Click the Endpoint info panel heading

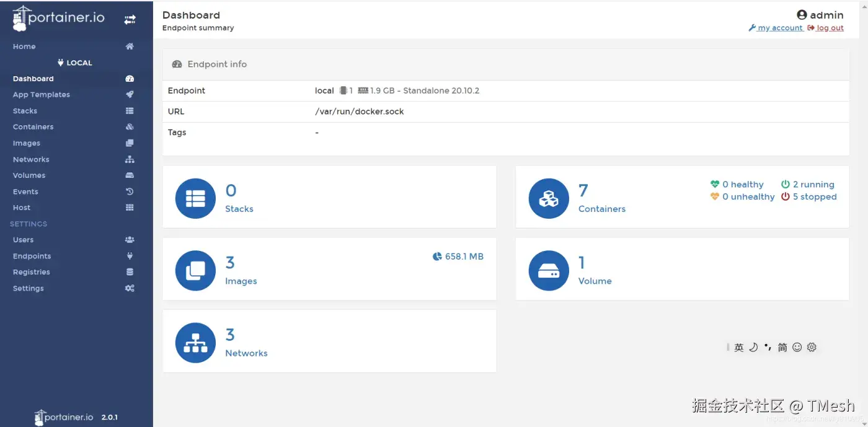(x=210, y=64)
